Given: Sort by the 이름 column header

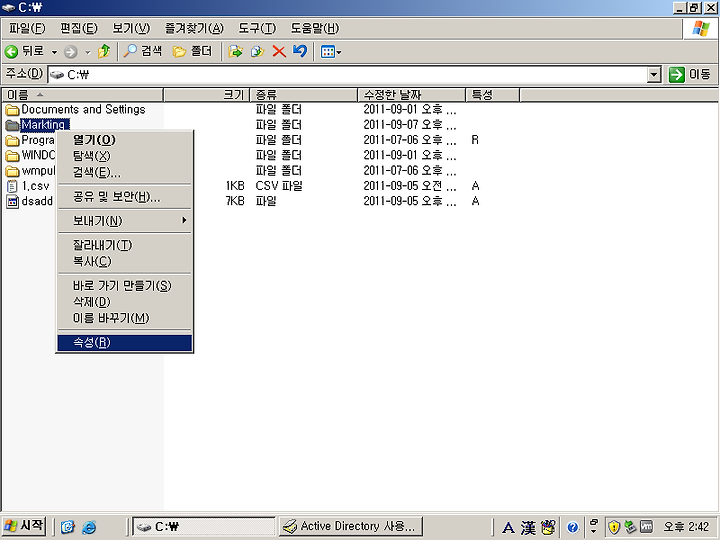Looking at the screenshot, I should (83, 95).
